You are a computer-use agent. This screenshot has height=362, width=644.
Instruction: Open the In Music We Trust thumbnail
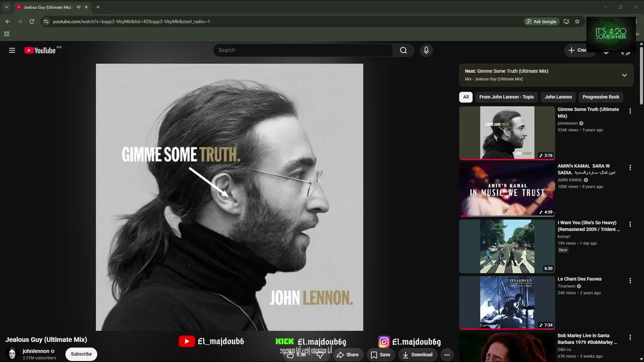coord(507,190)
